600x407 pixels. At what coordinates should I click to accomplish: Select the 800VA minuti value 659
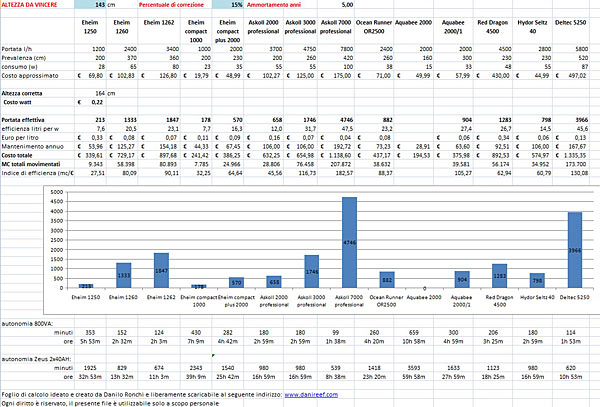coord(414,332)
